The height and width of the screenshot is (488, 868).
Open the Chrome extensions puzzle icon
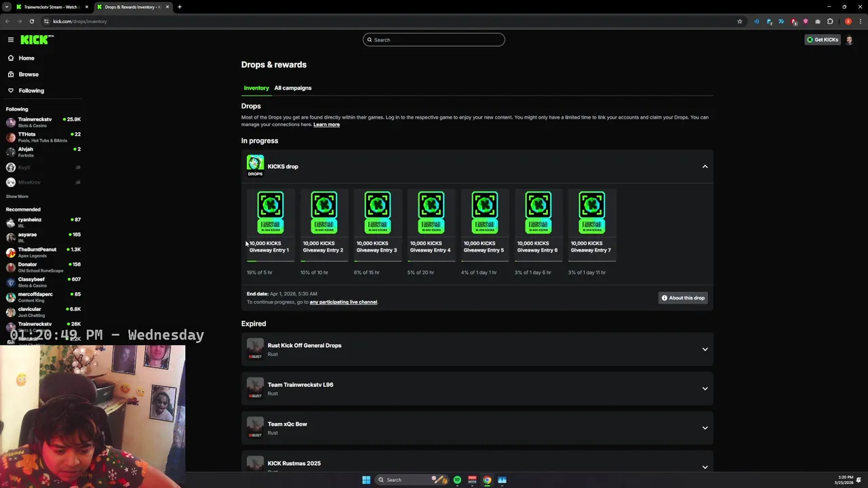coord(830,21)
